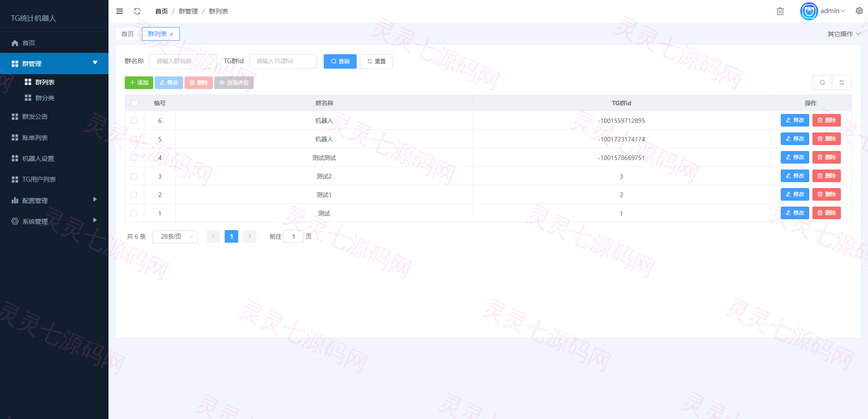Open the 20条/页 page size dropdown
Screen dimensions: 868x419
[175, 236]
